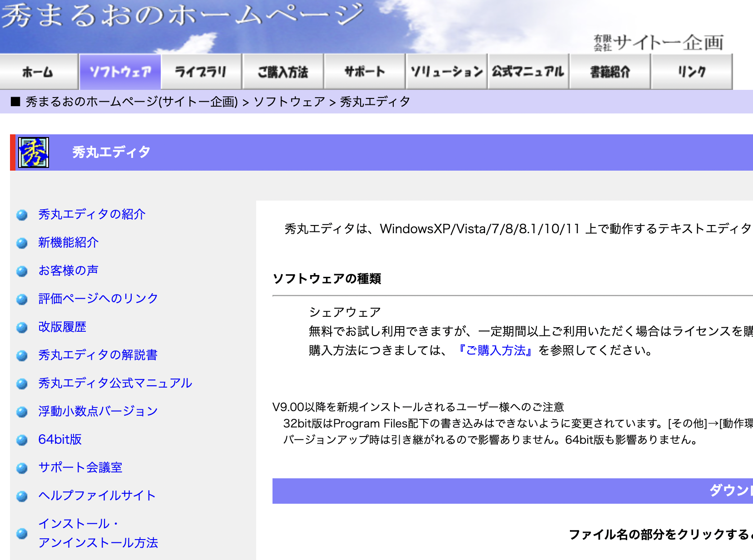Viewport: 753px width, 560px height.
Task: Open インストール・アンインストール方法 page
Action: [98, 533]
